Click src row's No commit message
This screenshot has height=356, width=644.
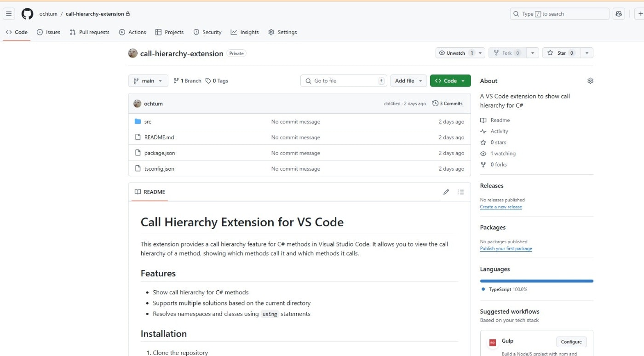coord(295,122)
